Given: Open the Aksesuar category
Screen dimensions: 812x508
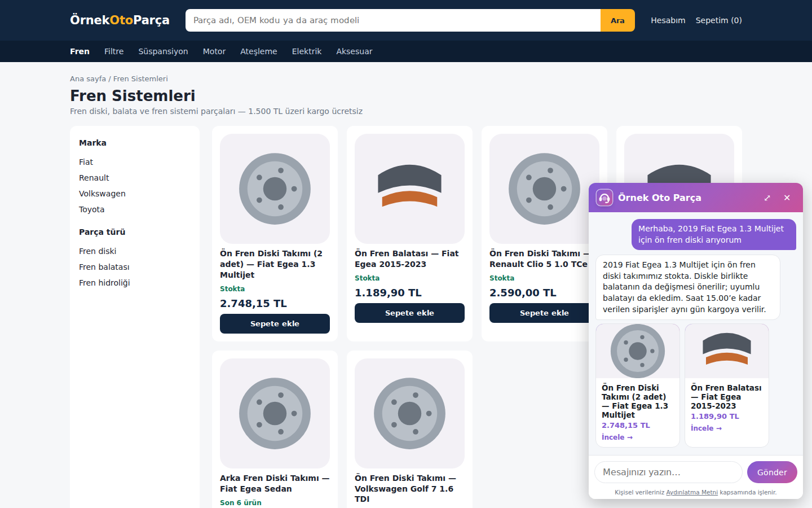Looking at the screenshot, I should pyautogui.click(x=354, y=51).
